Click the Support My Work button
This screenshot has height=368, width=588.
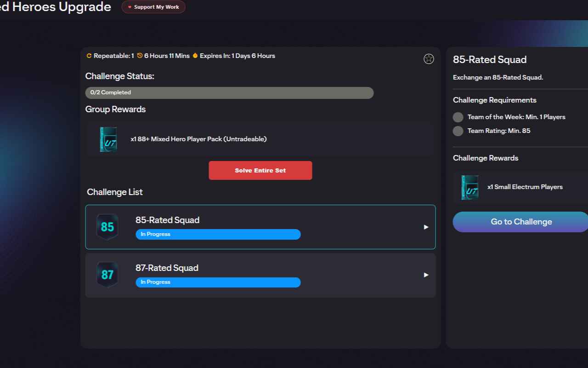coord(153,7)
